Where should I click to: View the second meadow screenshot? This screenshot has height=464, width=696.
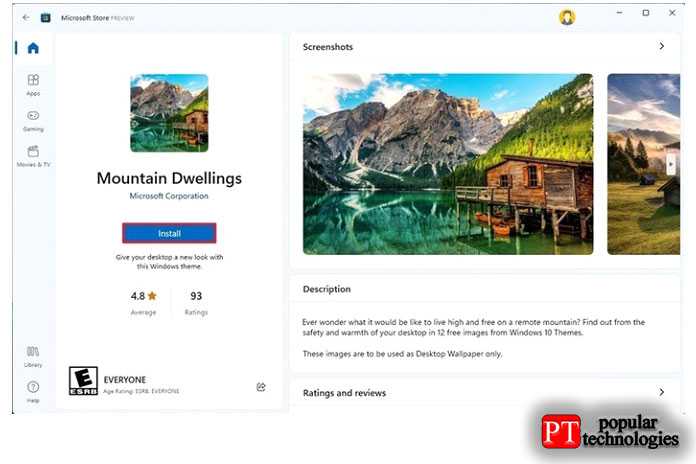644,164
